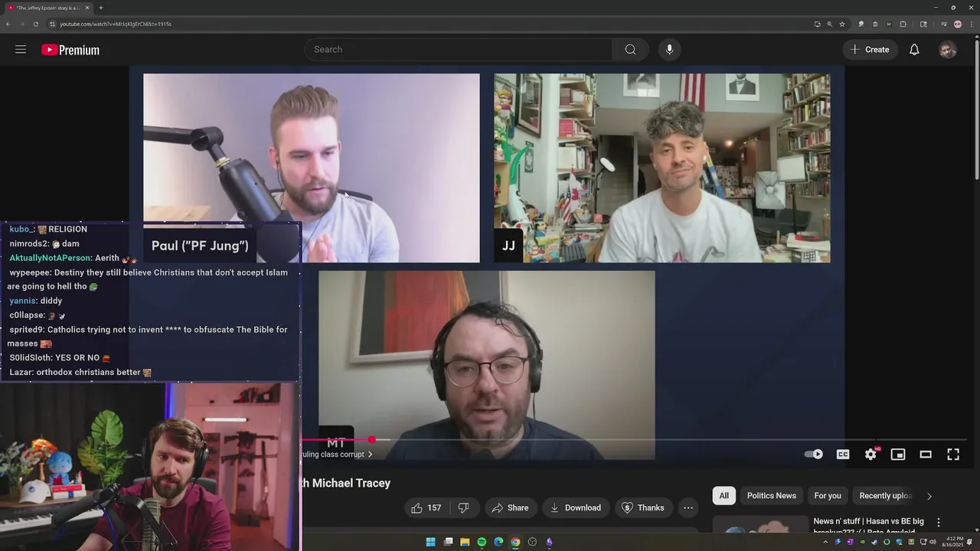Select the Politics News chip
The image size is (980, 551).
tap(771, 496)
